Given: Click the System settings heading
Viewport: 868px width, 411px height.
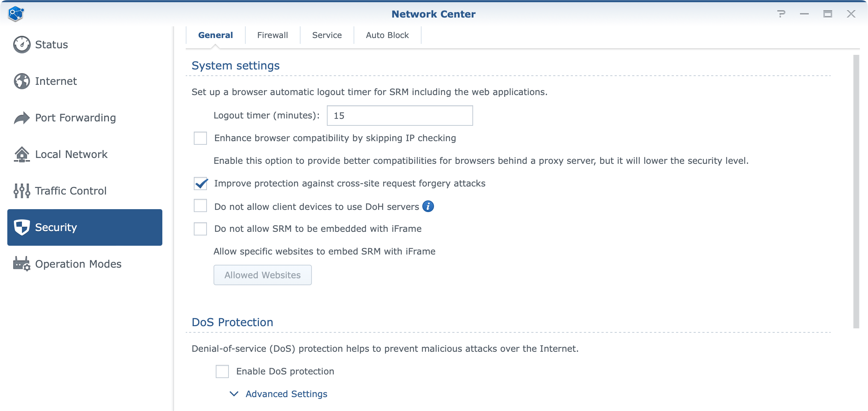Looking at the screenshot, I should pyautogui.click(x=235, y=66).
